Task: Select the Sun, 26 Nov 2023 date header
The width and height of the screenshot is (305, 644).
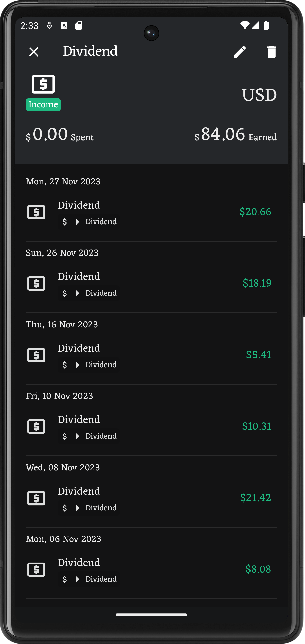Action: pyautogui.click(x=62, y=253)
